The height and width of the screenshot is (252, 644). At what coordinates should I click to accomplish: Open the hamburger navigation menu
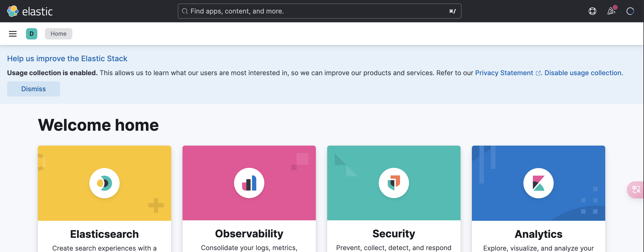13,34
